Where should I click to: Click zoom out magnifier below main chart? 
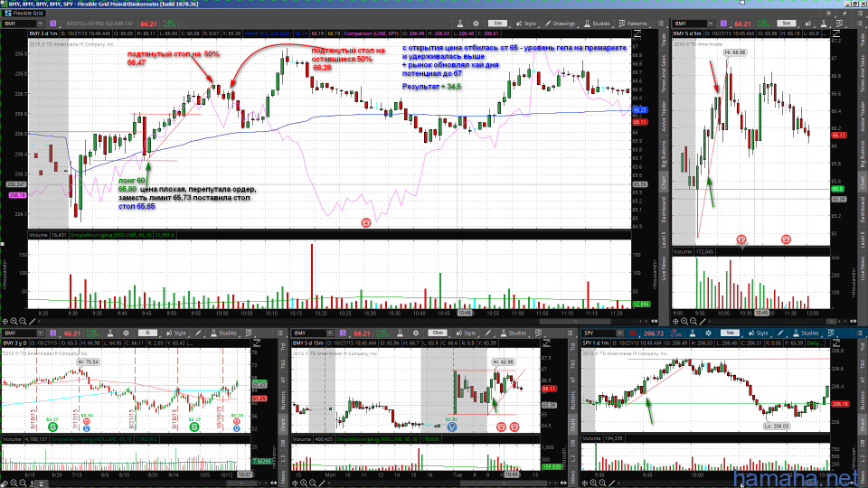coord(23,321)
